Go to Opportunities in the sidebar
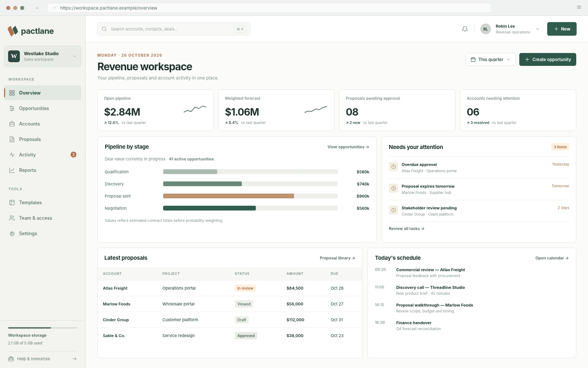Screen dimensions: 588x368 43,108
